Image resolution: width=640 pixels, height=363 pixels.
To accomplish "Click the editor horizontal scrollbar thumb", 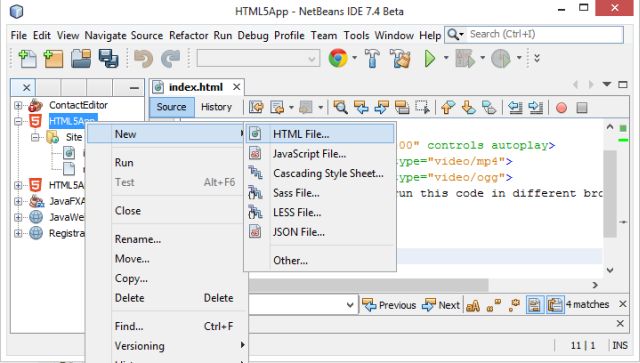I will [x=369, y=285].
